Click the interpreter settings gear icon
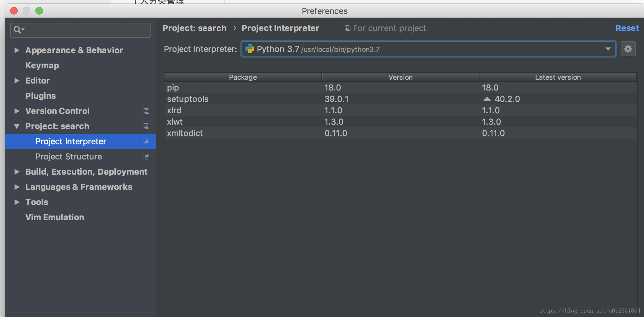Image resolution: width=644 pixels, height=317 pixels. [x=628, y=49]
